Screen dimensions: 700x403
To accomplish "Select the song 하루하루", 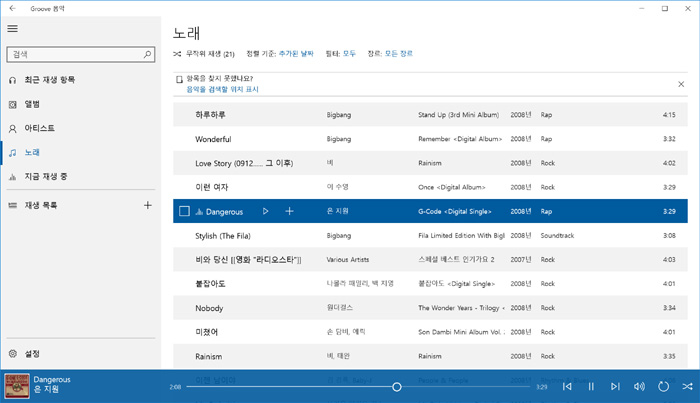I will (210, 115).
